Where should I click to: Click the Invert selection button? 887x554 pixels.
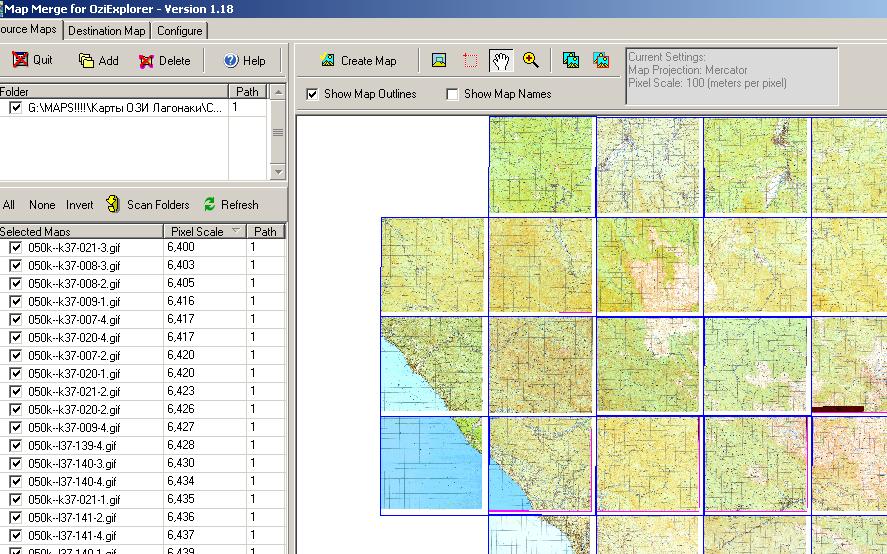point(80,205)
